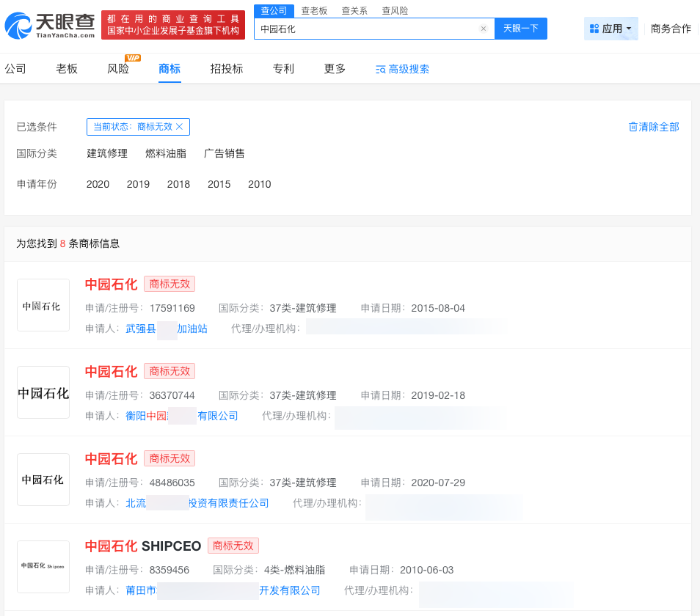Viewport: 700px width, 616px height.
Task: Open the 应用 dropdown arrow
Action: click(627, 27)
